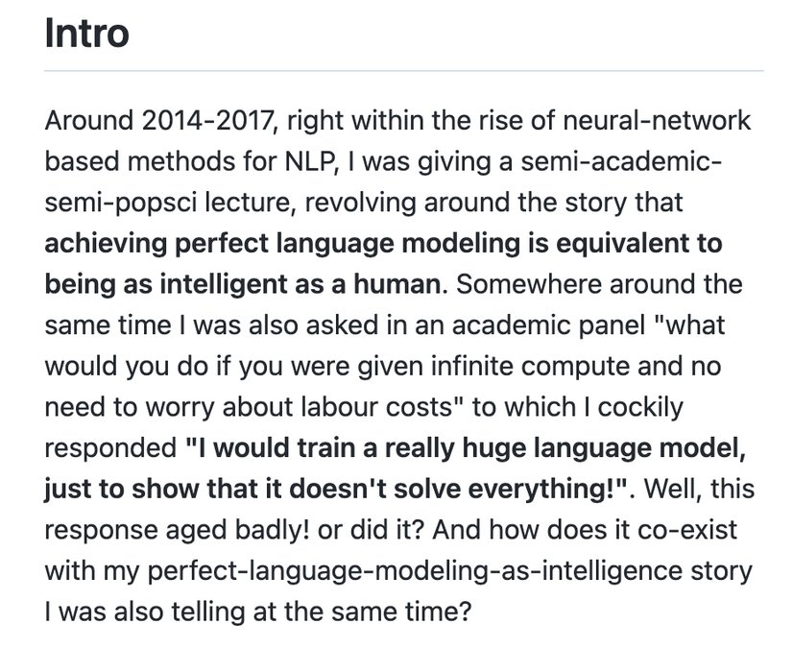The height and width of the screenshot is (672, 793).
Task: Click the words "academic panel" in the paragraph
Action: tap(548, 325)
